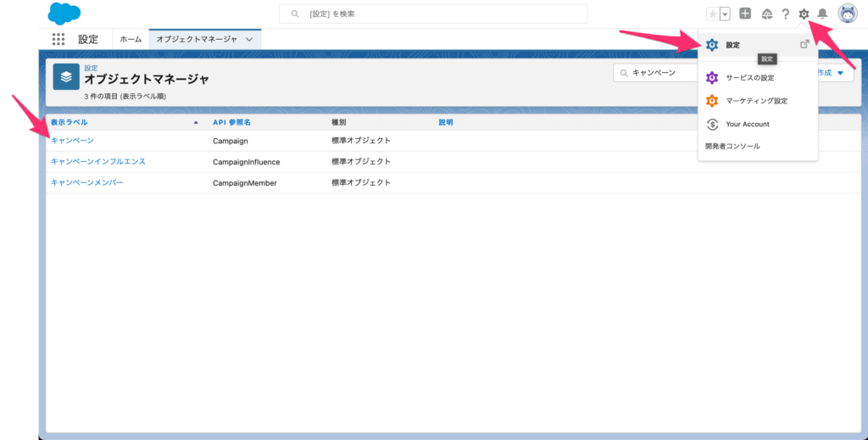Image resolution: width=868 pixels, height=440 pixels.
Task: Open the キャンペーンメンバー object link
Action: point(86,182)
